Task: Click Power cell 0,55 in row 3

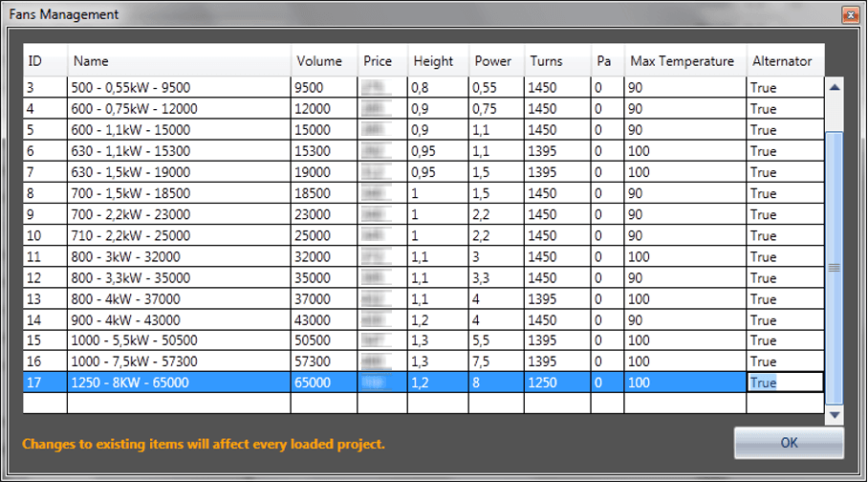Action: (496, 88)
